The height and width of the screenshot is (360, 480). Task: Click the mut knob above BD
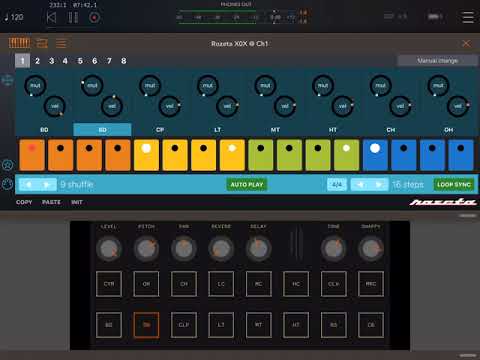(35, 86)
